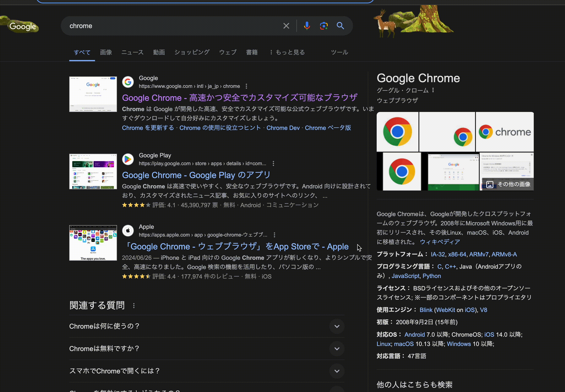This screenshot has width=565, height=392.
Task: Click the Linux link in 対応OS
Action: (384, 344)
